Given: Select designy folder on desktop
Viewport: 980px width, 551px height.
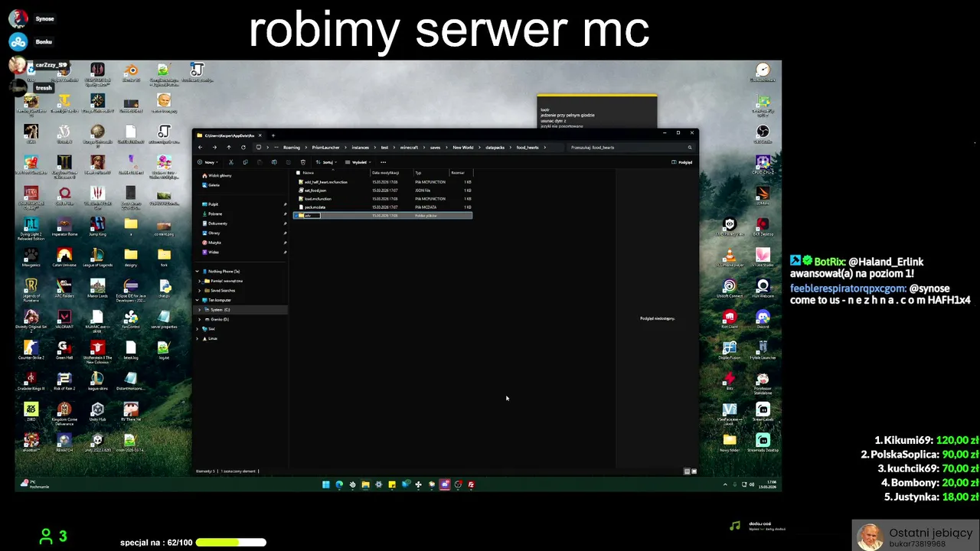Looking at the screenshot, I should (131, 258).
